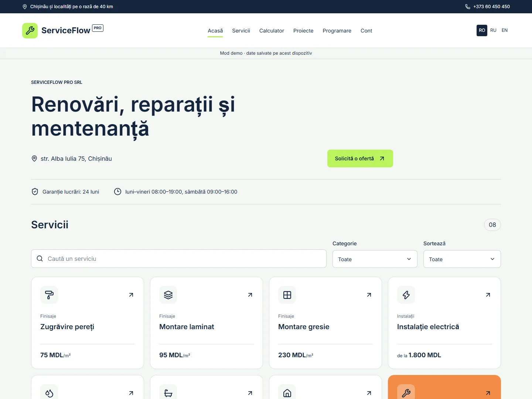The image size is (532, 399).
Task: Open arrow on Montare laminat card
Action: click(x=250, y=295)
